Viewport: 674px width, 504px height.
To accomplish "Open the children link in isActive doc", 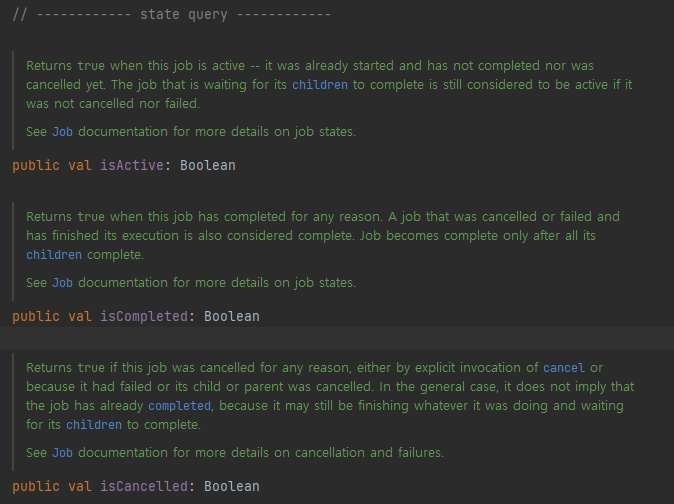I will [320, 85].
